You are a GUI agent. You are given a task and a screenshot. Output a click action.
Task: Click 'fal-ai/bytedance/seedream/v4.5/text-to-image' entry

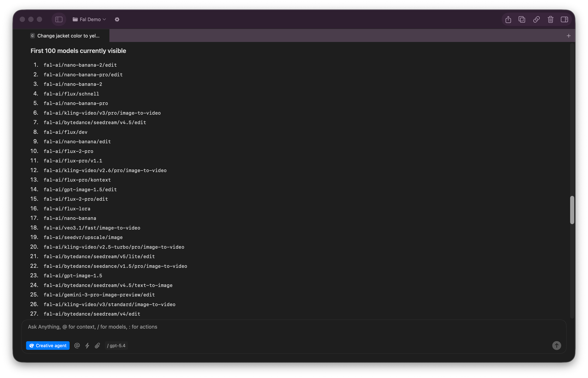108,285
